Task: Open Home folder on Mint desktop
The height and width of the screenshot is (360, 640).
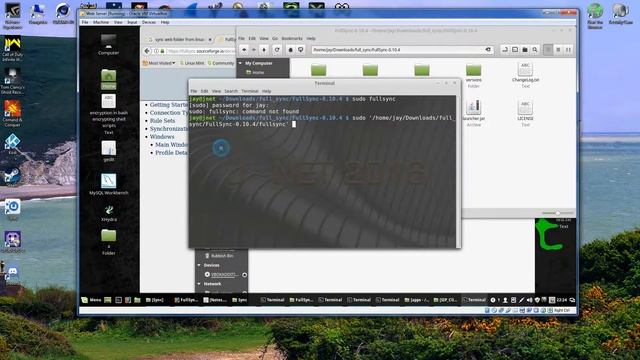Action: click(109, 79)
